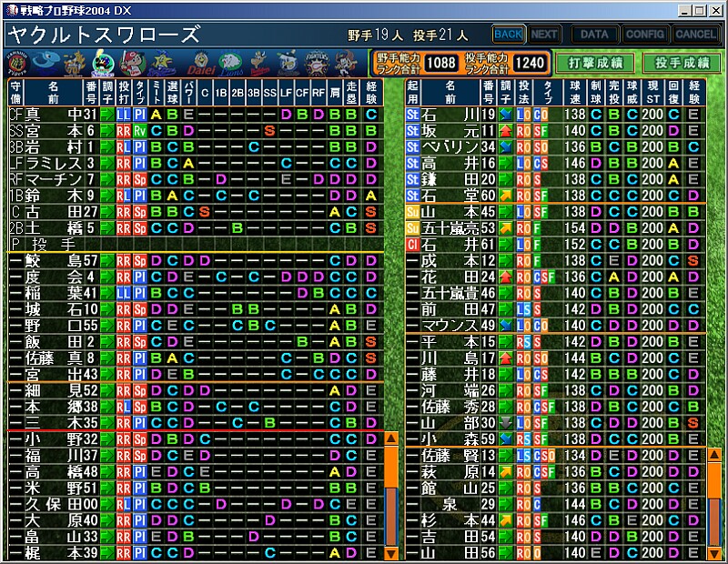Click the fielder list scroll-up arrow
Viewport: 728px width, 564px height.
[x=391, y=438]
